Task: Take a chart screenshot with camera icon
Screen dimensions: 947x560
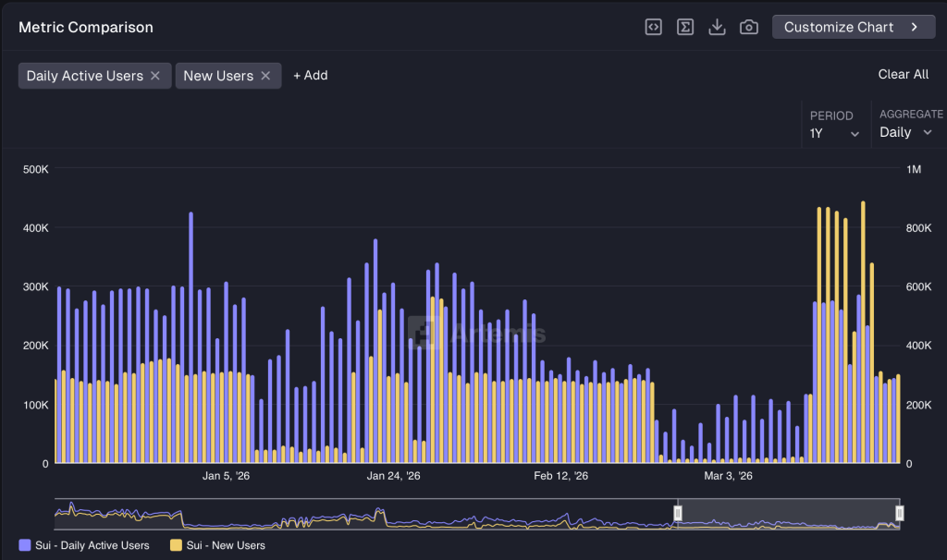Action: click(x=749, y=27)
